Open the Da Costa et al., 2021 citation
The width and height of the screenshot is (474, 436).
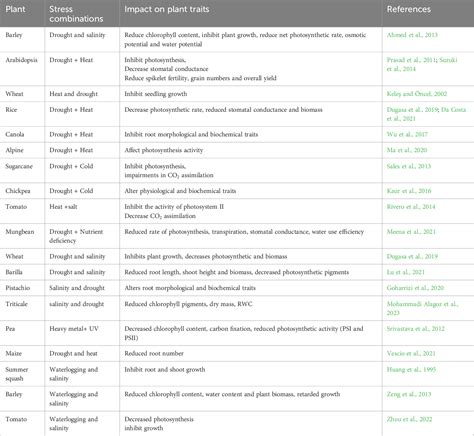pos(426,114)
